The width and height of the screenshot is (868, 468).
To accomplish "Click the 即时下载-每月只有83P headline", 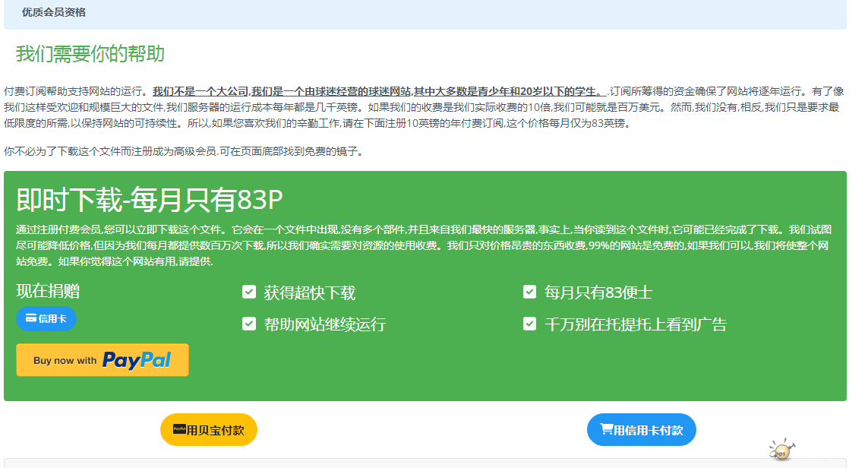I will click(150, 200).
